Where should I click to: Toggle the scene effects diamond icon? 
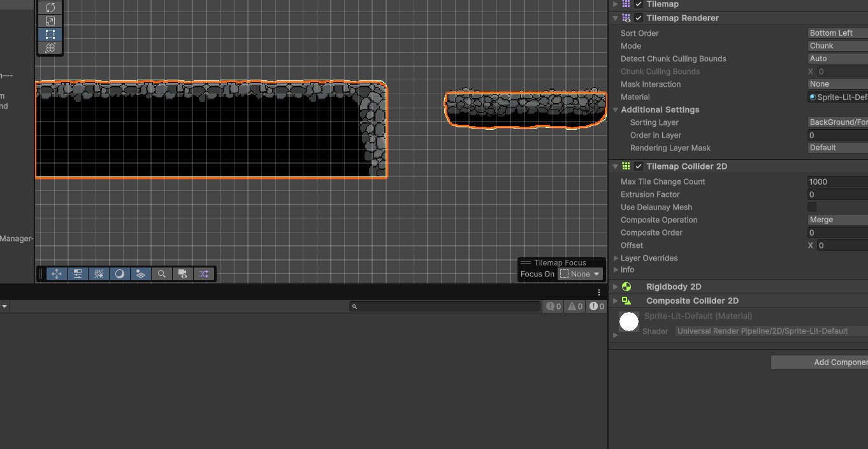141,274
